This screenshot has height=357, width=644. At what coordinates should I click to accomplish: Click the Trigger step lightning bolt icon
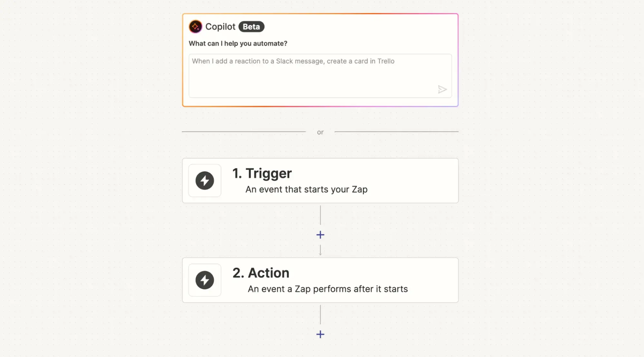coord(205,181)
